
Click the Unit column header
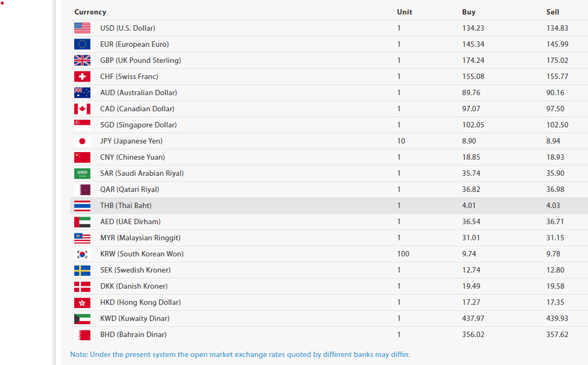[405, 12]
